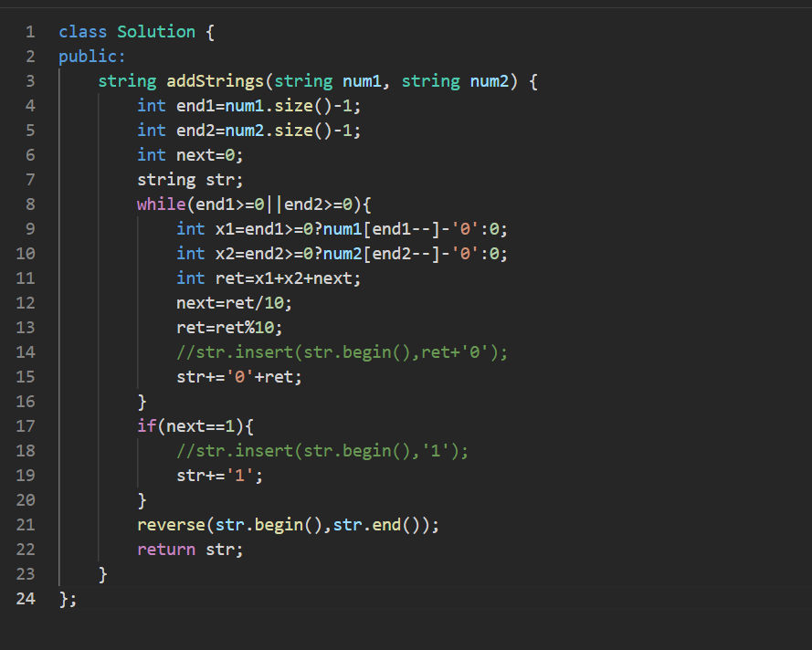Click the 'public:' access specifier
This screenshot has width=812, height=650.
92,57
